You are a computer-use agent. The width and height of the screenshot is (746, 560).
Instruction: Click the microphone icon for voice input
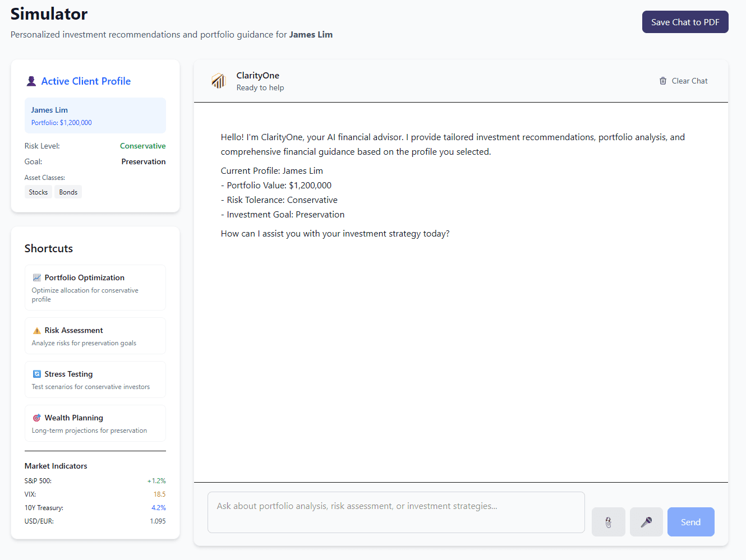646,522
